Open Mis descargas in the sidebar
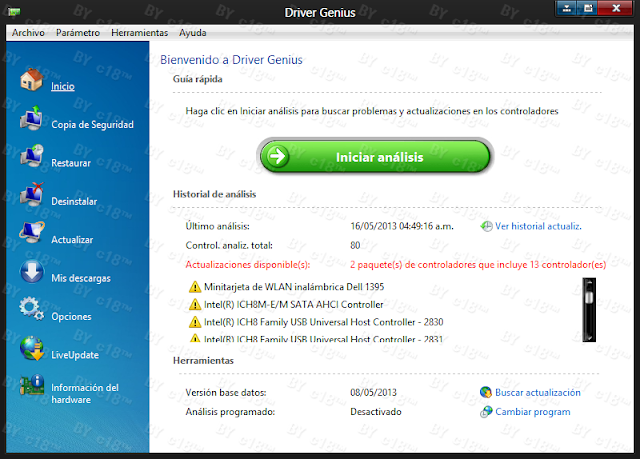 [x=81, y=278]
